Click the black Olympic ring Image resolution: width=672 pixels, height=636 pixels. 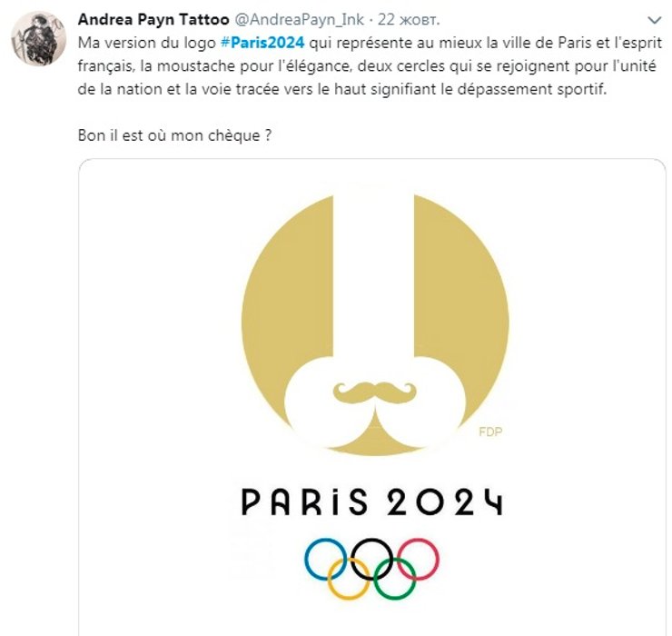[371, 556]
